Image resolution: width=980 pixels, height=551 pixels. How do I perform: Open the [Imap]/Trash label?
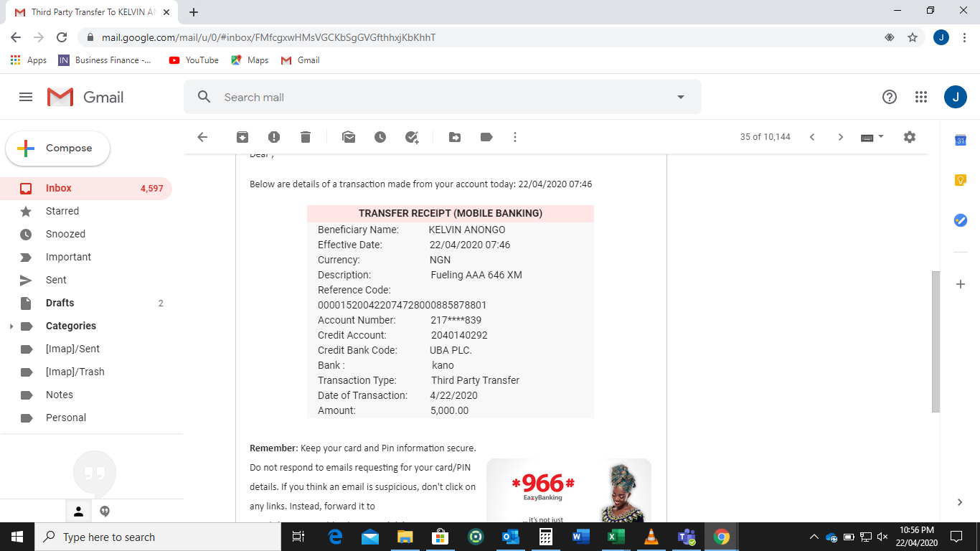(86, 372)
